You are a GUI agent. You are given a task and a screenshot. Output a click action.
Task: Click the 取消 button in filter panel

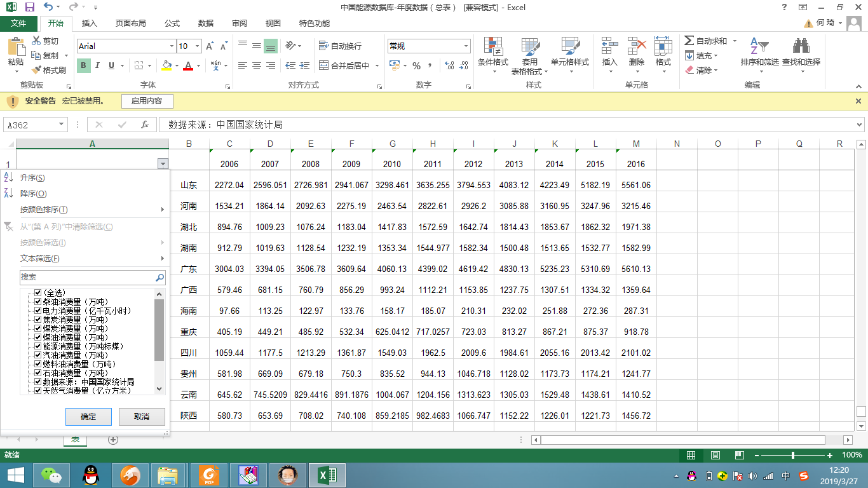[142, 417]
